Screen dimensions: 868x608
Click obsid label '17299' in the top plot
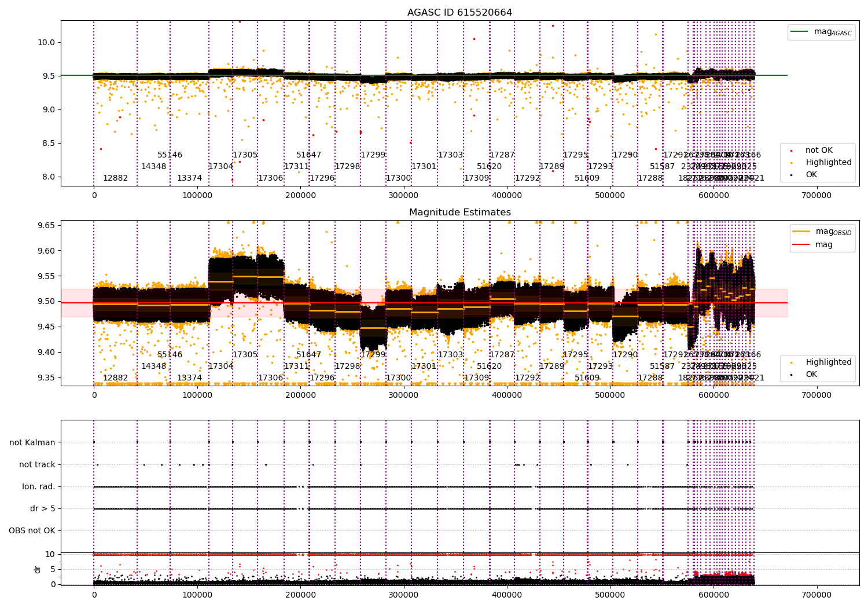pyautogui.click(x=373, y=155)
